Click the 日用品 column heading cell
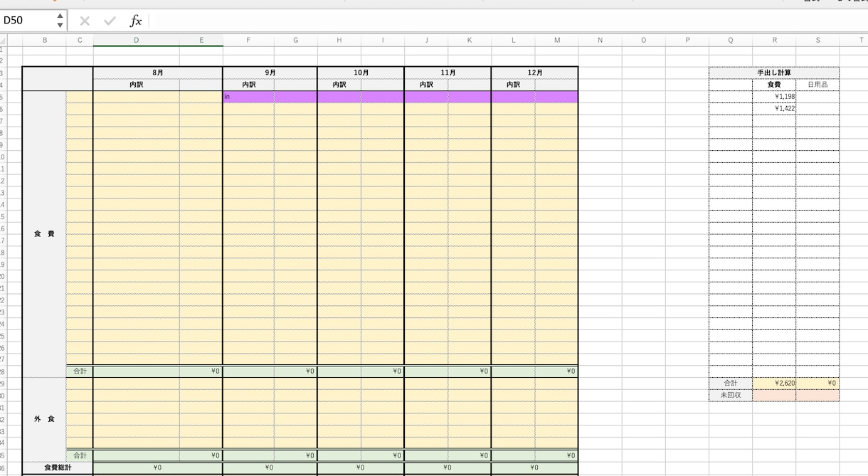This screenshot has height=476, width=868. point(817,85)
